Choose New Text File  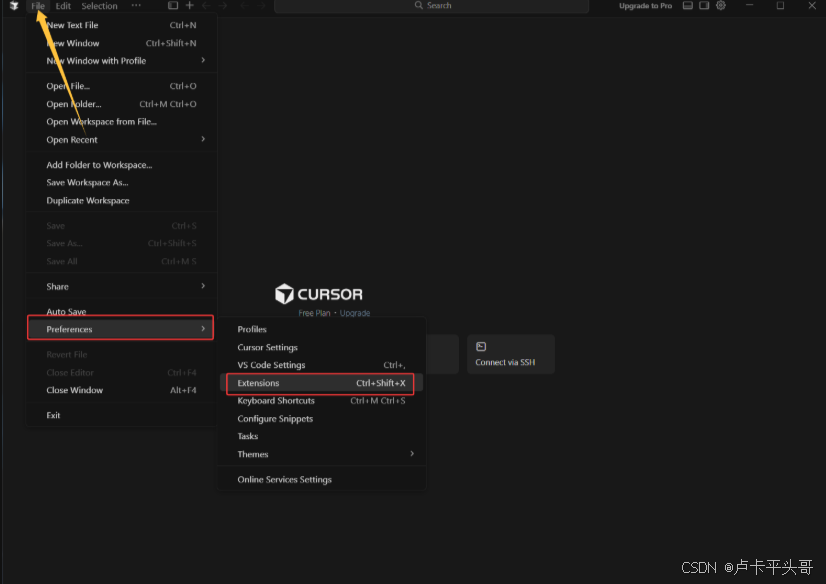pyautogui.click(x=121, y=25)
